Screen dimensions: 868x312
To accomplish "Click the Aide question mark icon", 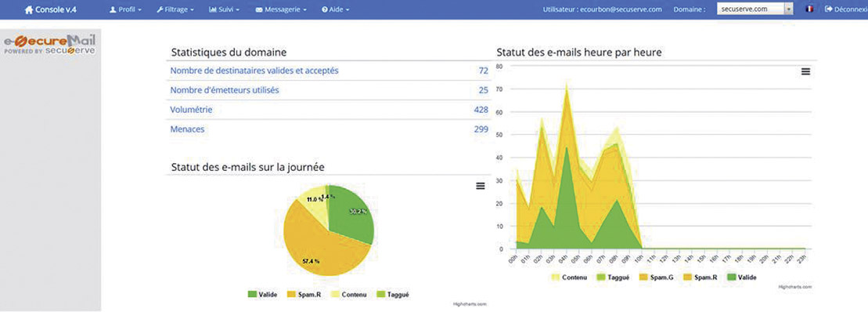I will tap(324, 10).
